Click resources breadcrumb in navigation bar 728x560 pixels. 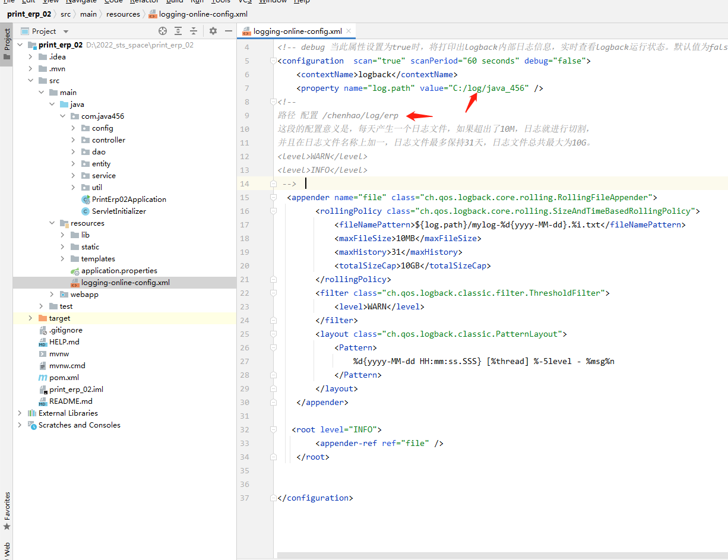(124, 14)
